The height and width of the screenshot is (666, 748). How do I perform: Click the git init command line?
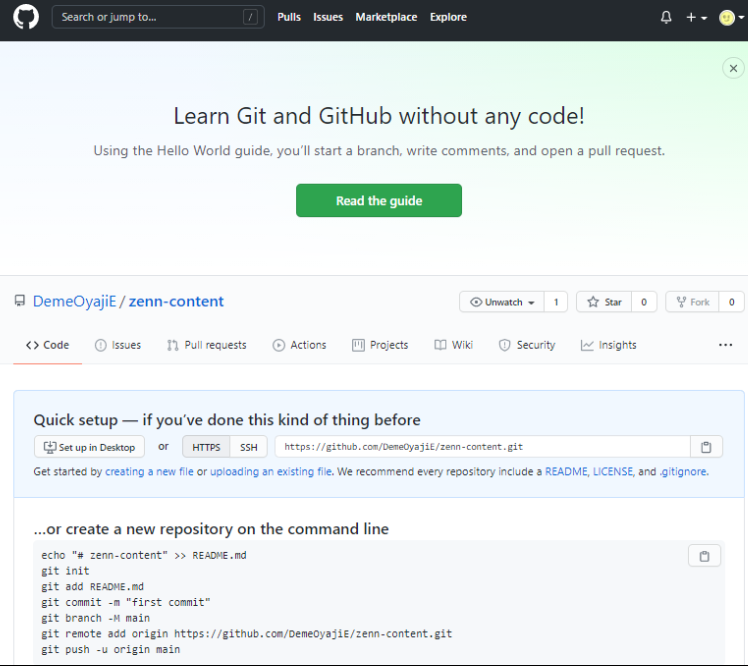pos(65,571)
